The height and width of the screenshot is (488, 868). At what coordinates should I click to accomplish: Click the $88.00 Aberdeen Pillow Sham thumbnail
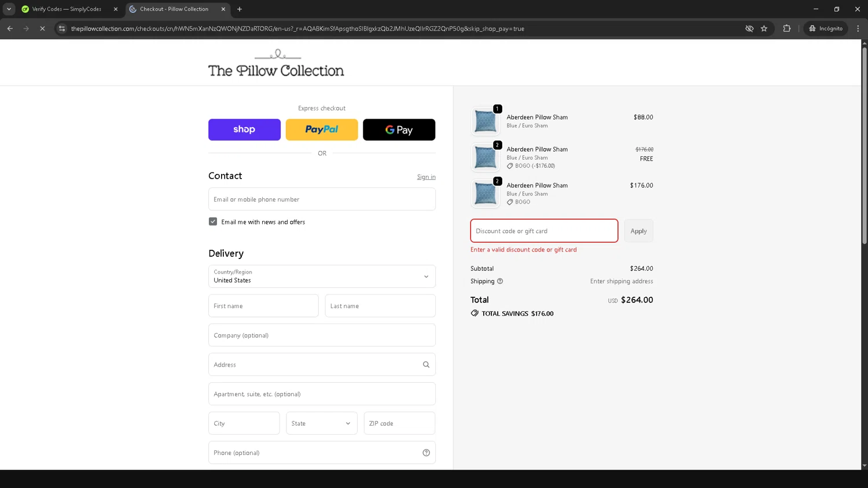pyautogui.click(x=486, y=121)
